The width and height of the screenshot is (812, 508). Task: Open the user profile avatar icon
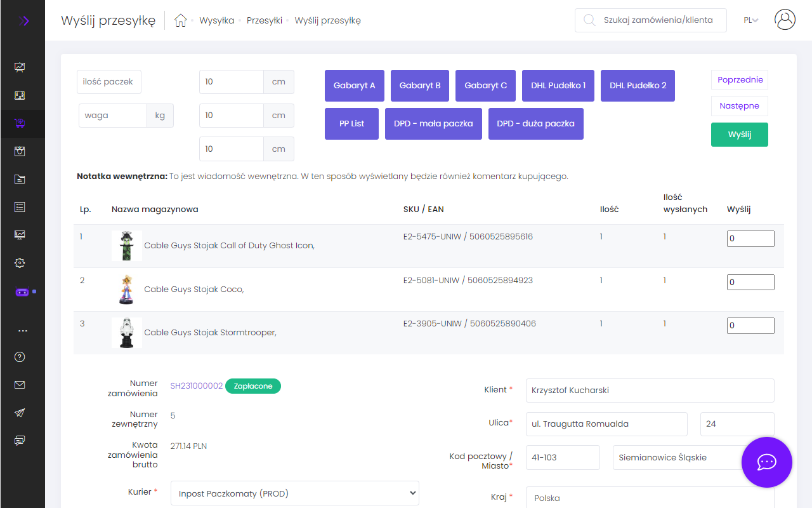(x=785, y=20)
